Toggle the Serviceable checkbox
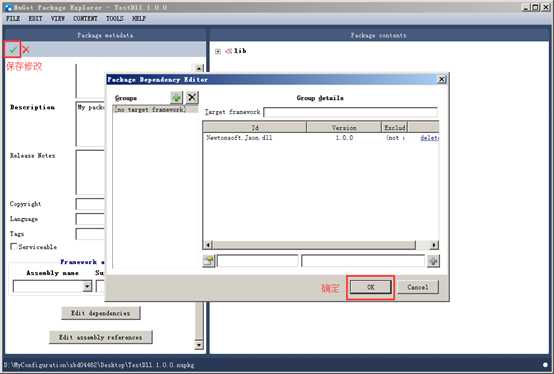 tap(13, 247)
